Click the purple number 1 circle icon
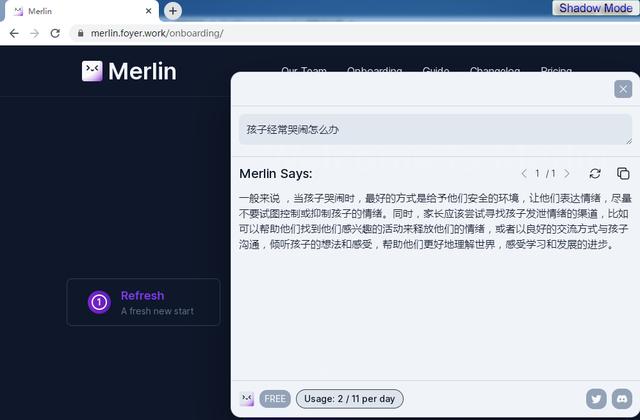The width and height of the screenshot is (640, 420). (x=99, y=302)
